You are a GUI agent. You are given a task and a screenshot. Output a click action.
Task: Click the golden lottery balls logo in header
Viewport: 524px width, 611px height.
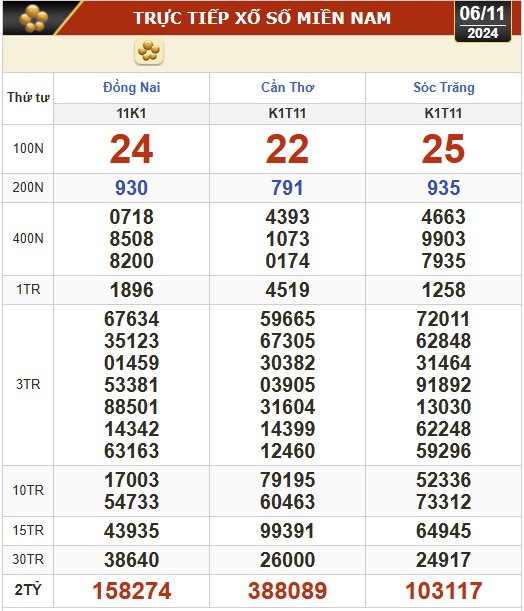34,18
